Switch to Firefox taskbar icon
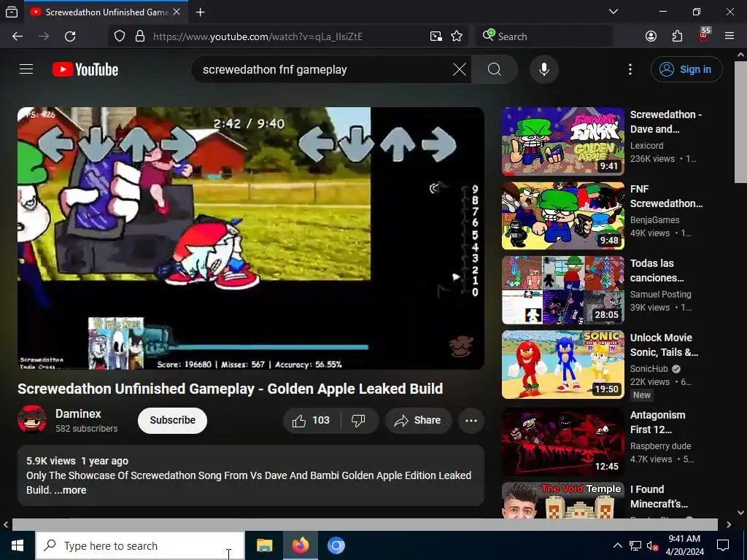Image resolution: width=747 pixels, height=560 pixels. (300, 545)
